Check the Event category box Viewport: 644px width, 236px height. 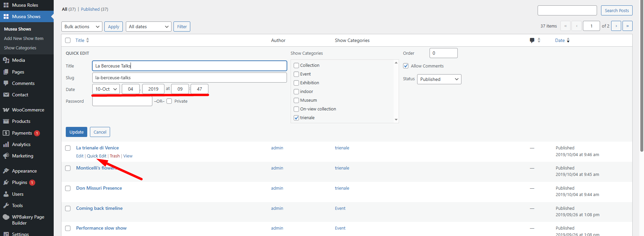coord(296,74)
